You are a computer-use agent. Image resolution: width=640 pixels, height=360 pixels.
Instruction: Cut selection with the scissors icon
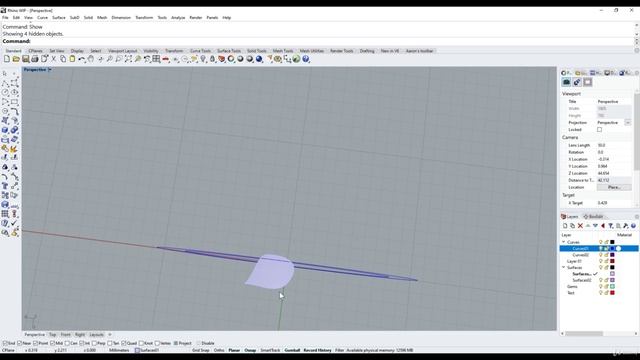(53, 59)
